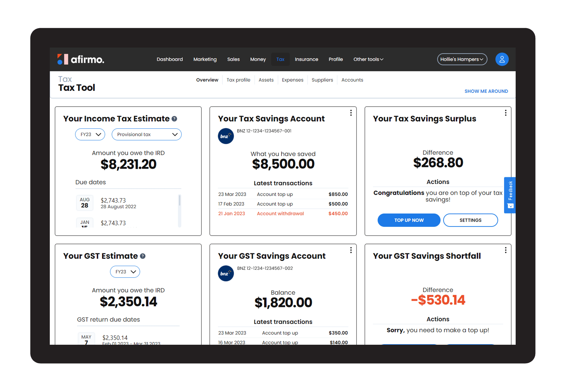This screenshot has width=566, height=392.
Task: Click Income Tax Estimate help icon
Action: pos(174,119)
